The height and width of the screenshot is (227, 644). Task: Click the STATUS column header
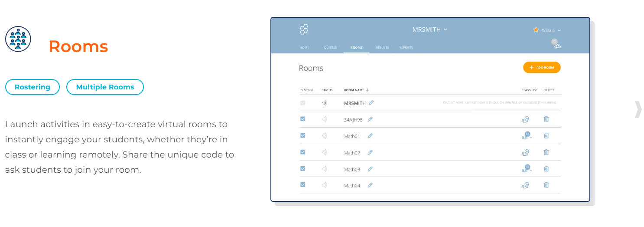pyautogui.click(x=327, y=90)
